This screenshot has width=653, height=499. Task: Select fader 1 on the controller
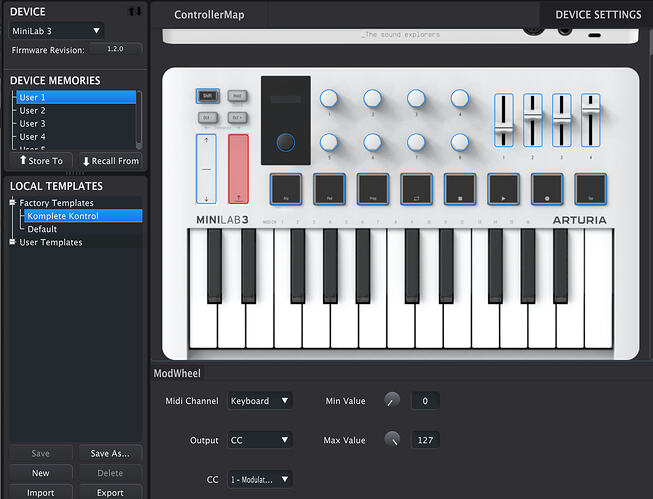503,120
